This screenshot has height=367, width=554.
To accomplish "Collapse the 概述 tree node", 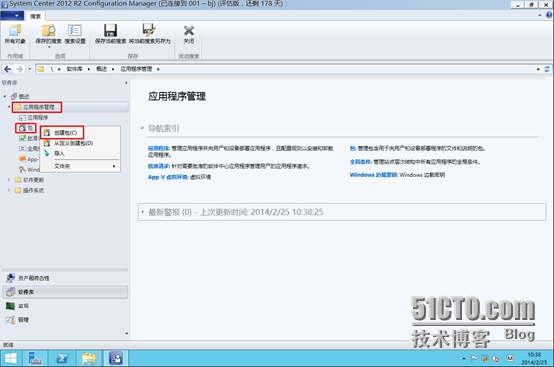I will coord(5,96).
